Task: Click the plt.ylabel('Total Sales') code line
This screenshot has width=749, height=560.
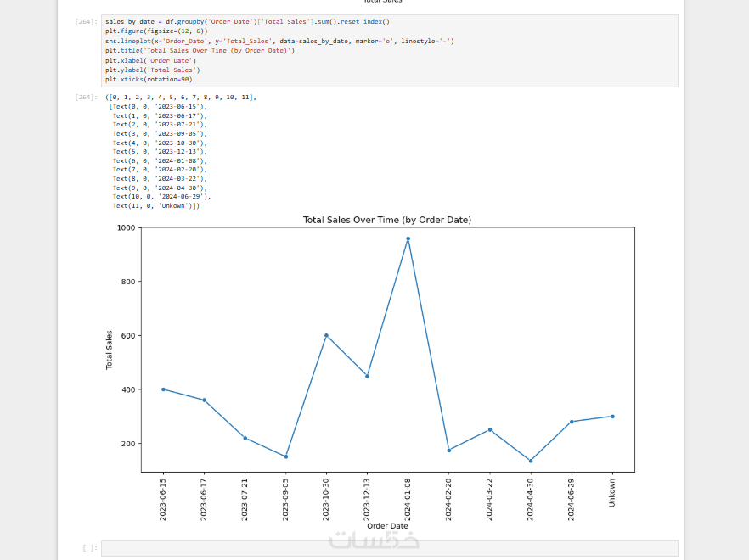Action: pos(152,70)
